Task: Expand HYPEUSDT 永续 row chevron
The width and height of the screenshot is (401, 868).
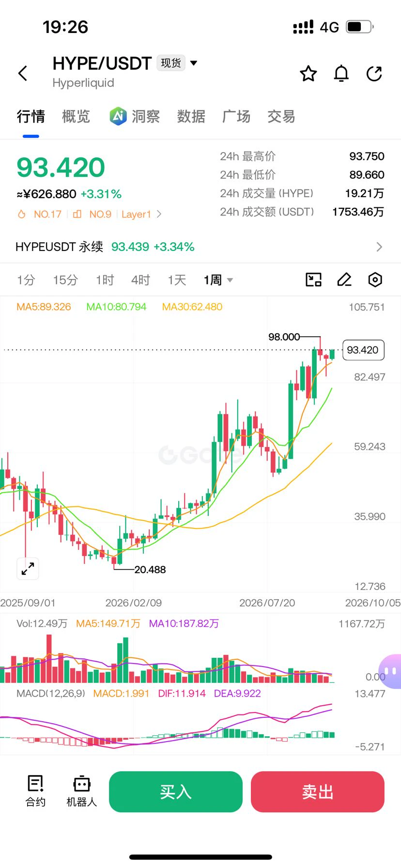Action: click(379, 247)
